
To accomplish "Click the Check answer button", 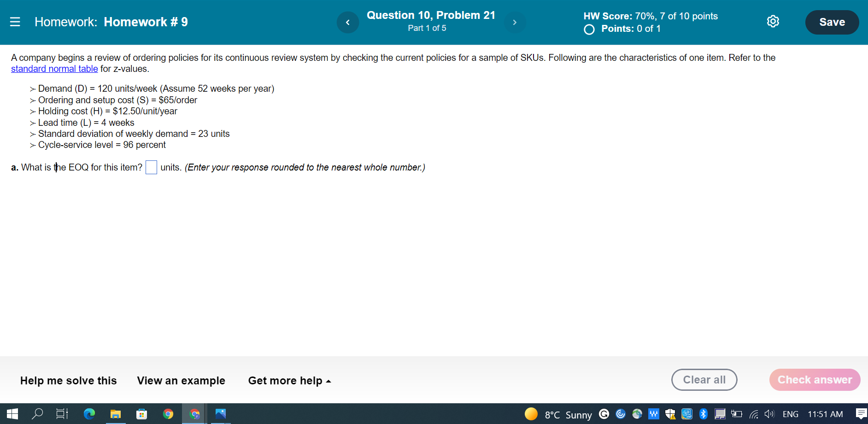I will [x=815, y=380].
